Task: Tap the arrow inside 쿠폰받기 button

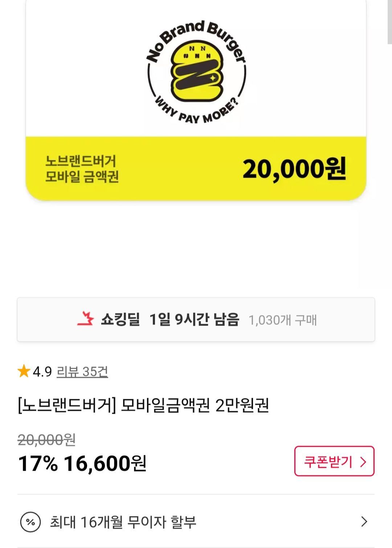Action: click(x=363, y=462)
